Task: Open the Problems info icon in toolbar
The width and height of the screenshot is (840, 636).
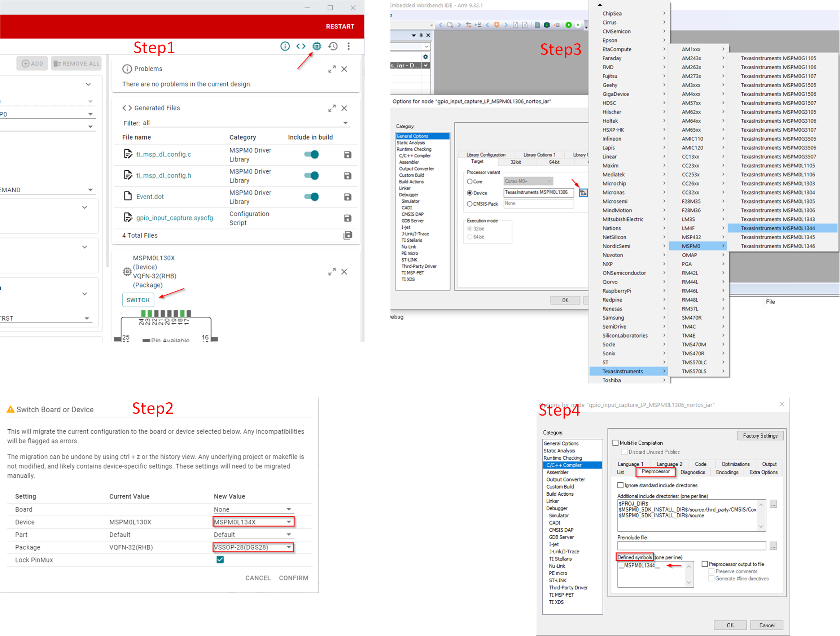Action: [285, 46]
